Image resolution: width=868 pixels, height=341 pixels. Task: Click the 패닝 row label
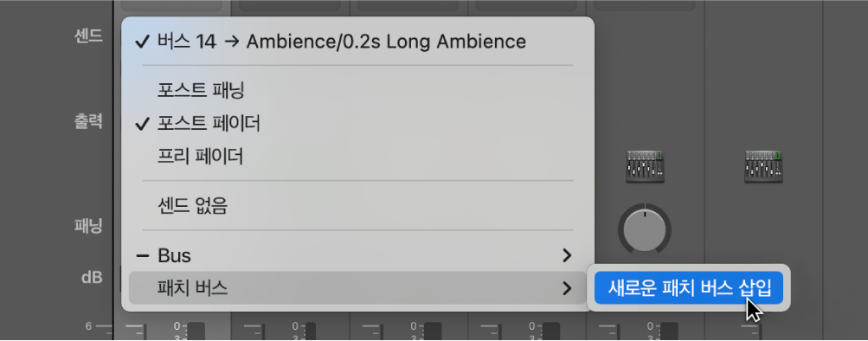88,226
